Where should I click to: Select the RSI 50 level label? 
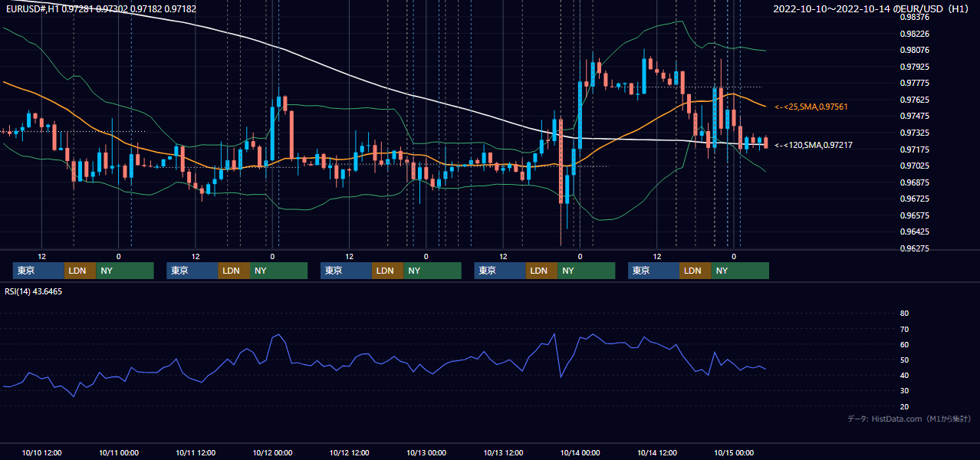coord(904,360)
